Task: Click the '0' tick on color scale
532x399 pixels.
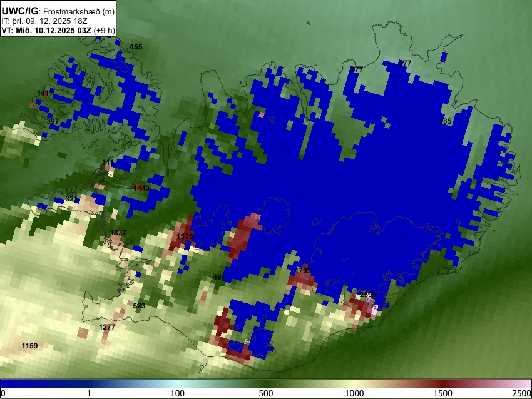Action: click(x=3, y=393)
